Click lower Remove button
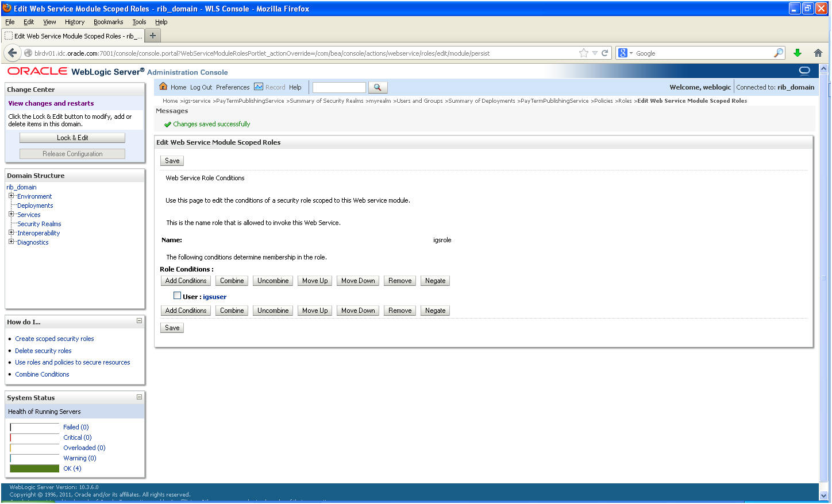The height and width of the screenshot is (504, 832). point(400,311)
